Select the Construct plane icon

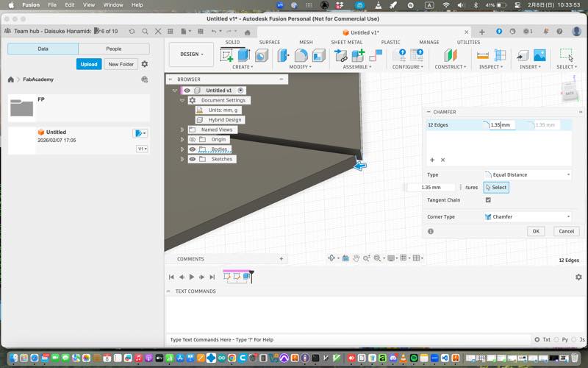pyautogui.click(x=451, y=55)
